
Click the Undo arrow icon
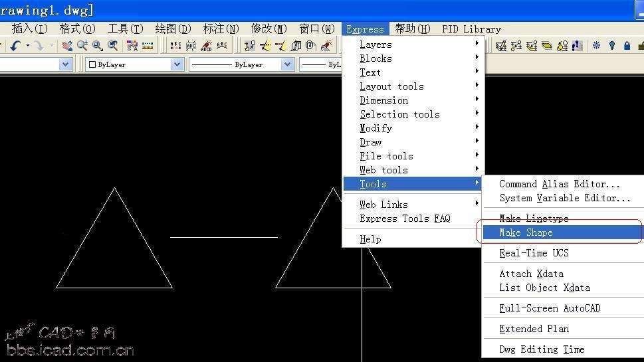point(15,46)
